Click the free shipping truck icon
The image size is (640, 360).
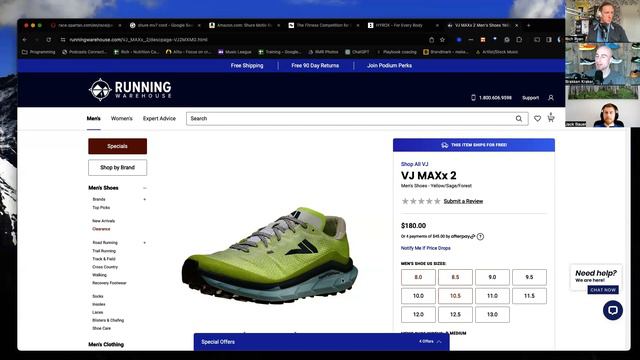click(444, 145)
